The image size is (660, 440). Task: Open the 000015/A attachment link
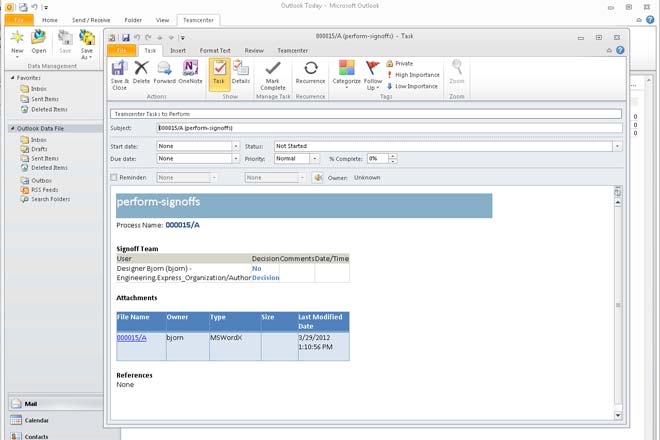pos(132,338)
